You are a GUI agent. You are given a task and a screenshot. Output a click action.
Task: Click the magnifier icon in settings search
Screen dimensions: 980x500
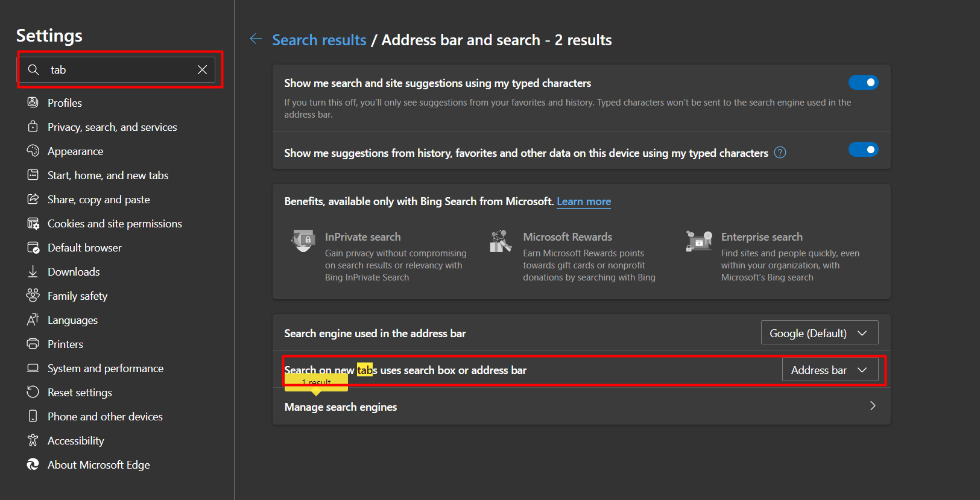[34, 69]
